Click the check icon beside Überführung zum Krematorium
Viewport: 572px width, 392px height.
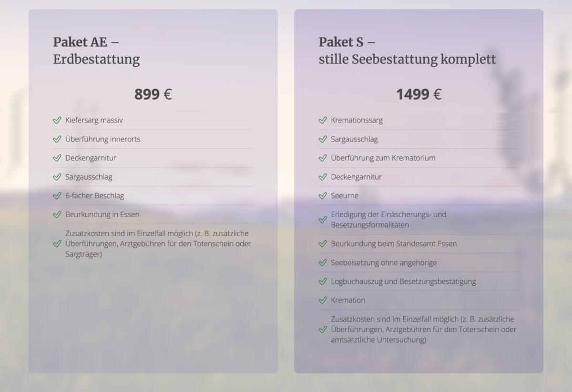coord(323,158)
